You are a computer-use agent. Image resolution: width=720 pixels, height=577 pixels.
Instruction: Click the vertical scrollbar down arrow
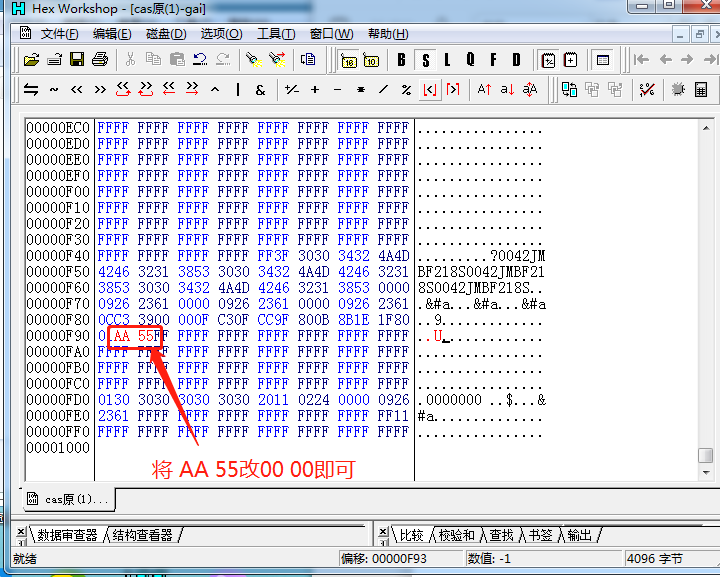(x=706, y=456)
